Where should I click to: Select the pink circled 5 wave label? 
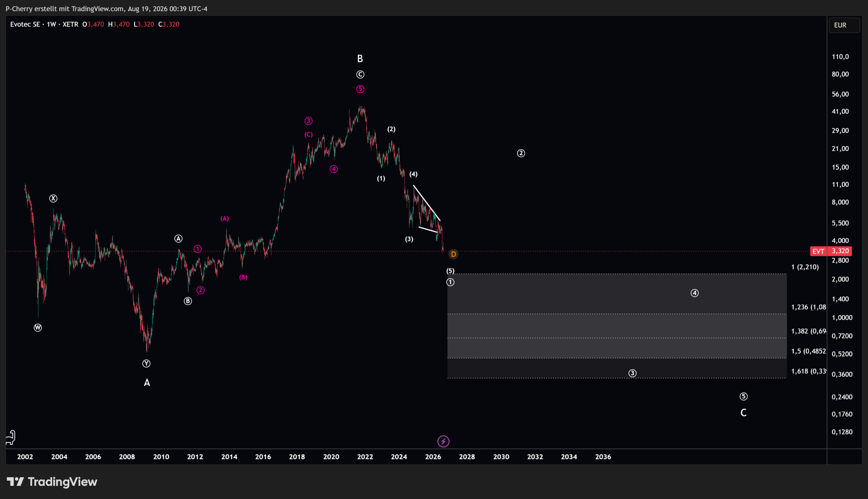click(360, 89)
